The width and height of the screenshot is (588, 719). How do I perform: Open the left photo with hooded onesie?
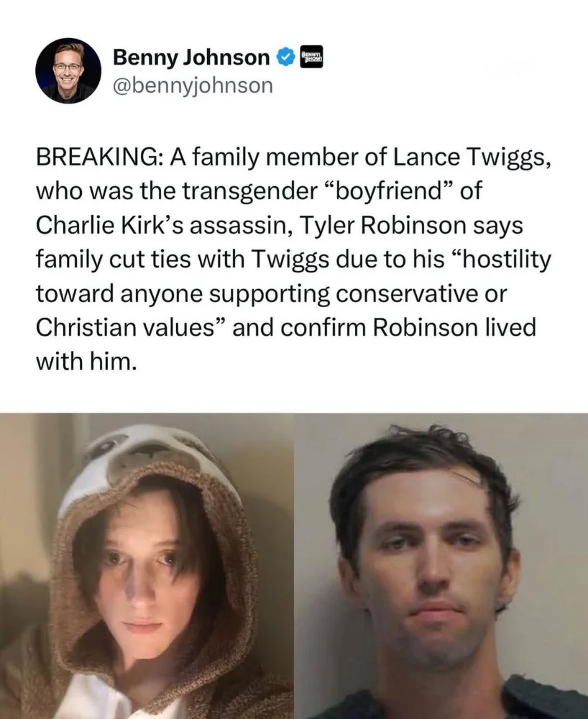point(147,566)
